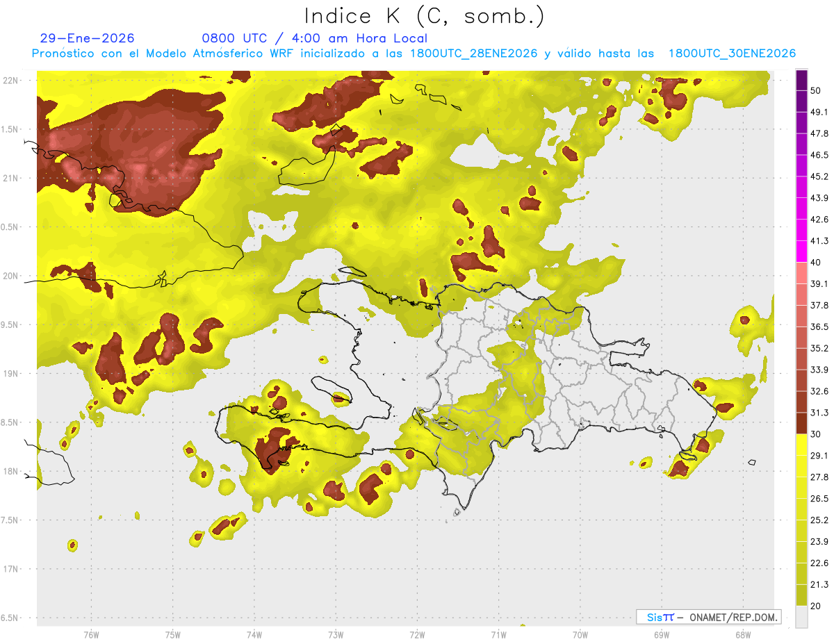Click the '40' value on the color scale

pyautogui.click(x=816, y=263)
